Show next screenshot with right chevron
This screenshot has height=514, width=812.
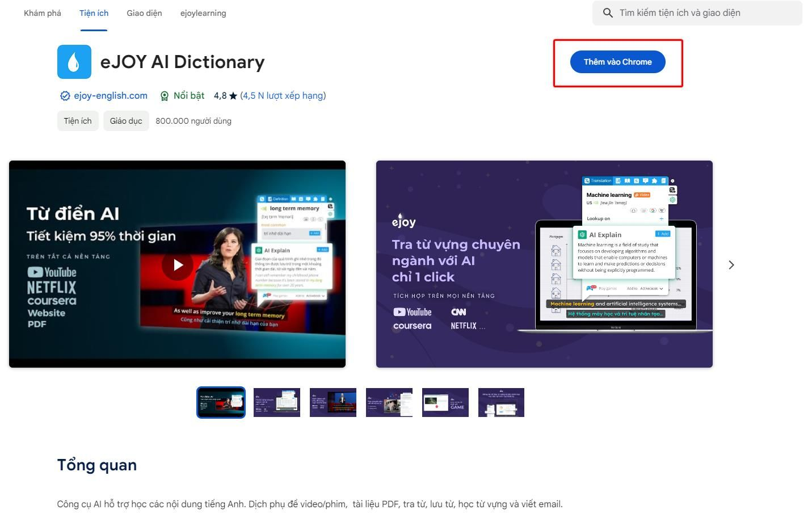pyautogui.click(x=731, y=265)
